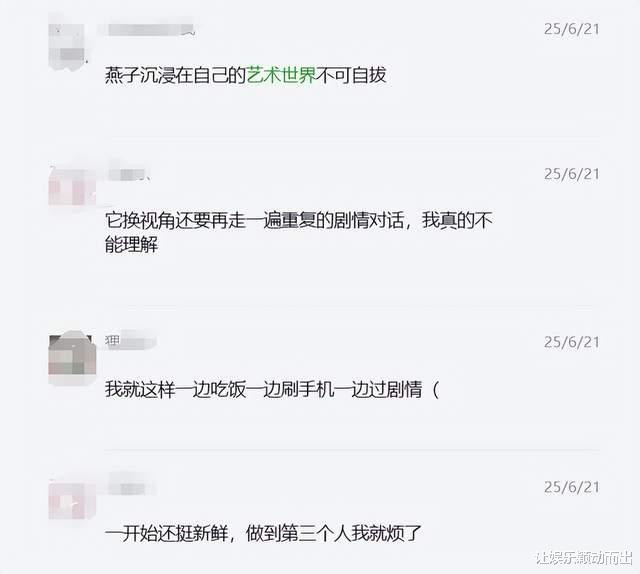
Task: Click the wrapped line 能理解
Action: click(x=131, y=245)
